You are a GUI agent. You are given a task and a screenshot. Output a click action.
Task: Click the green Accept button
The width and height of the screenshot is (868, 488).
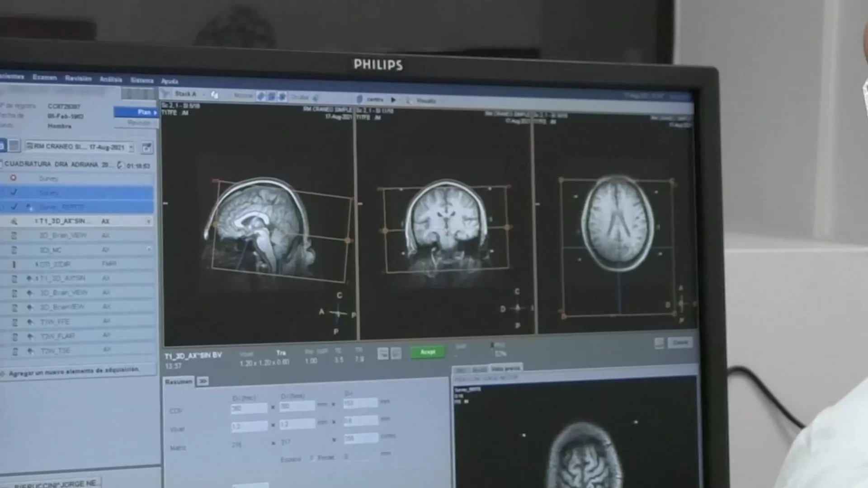point(428,352)
